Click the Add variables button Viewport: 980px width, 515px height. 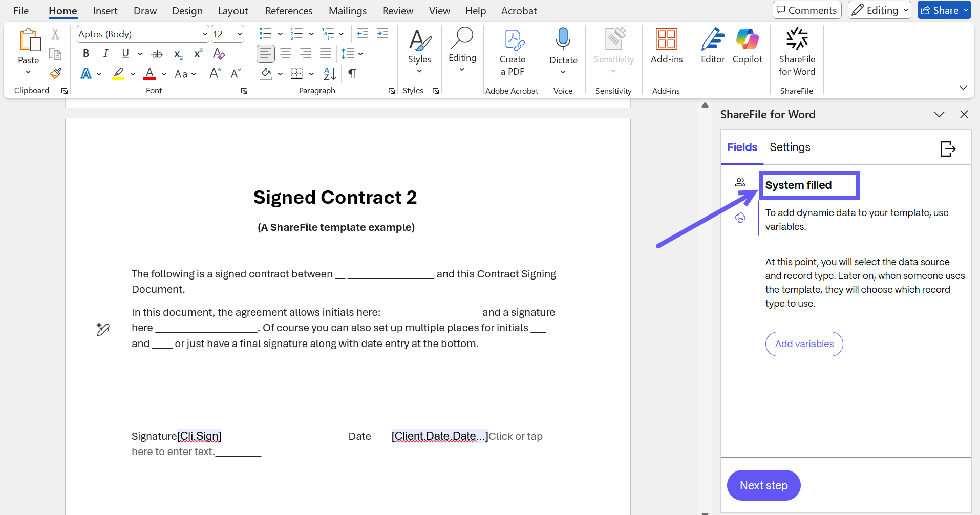pyautogui.click(x=804, y=344)
